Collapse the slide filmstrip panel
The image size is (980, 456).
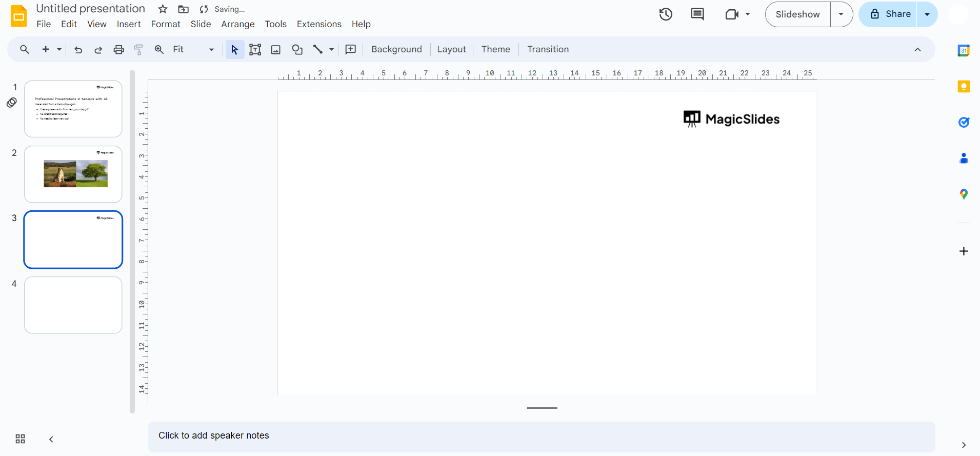(x=51, y=439)
